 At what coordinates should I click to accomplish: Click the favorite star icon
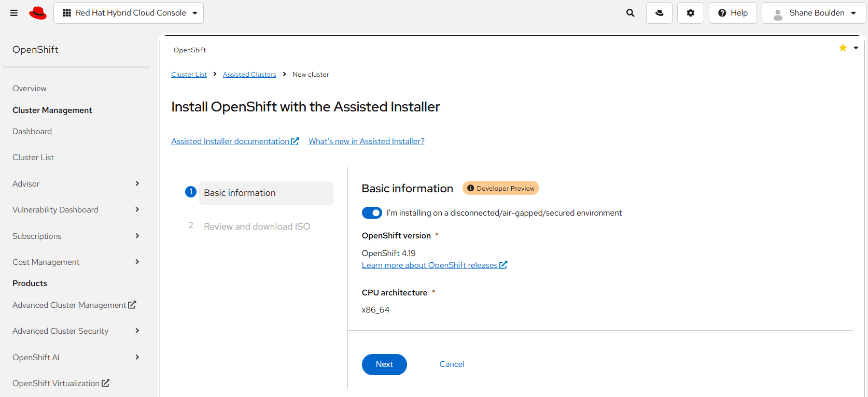843,48
